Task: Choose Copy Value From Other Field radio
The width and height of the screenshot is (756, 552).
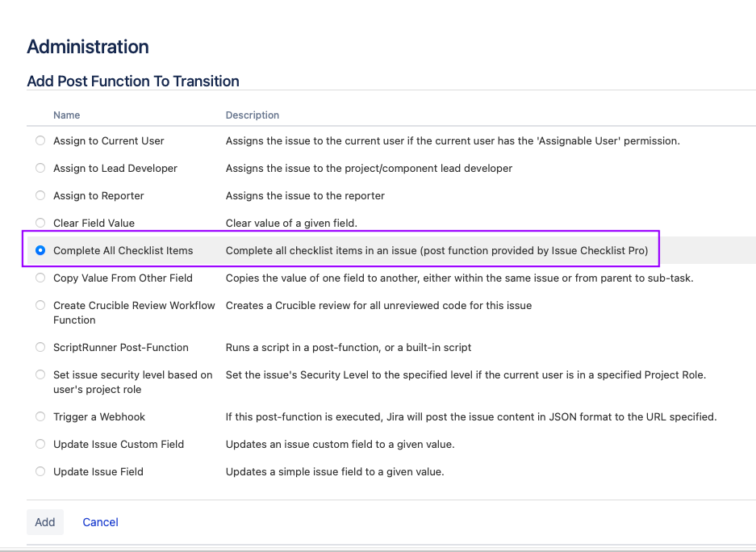Action: (x=40, y=278)
